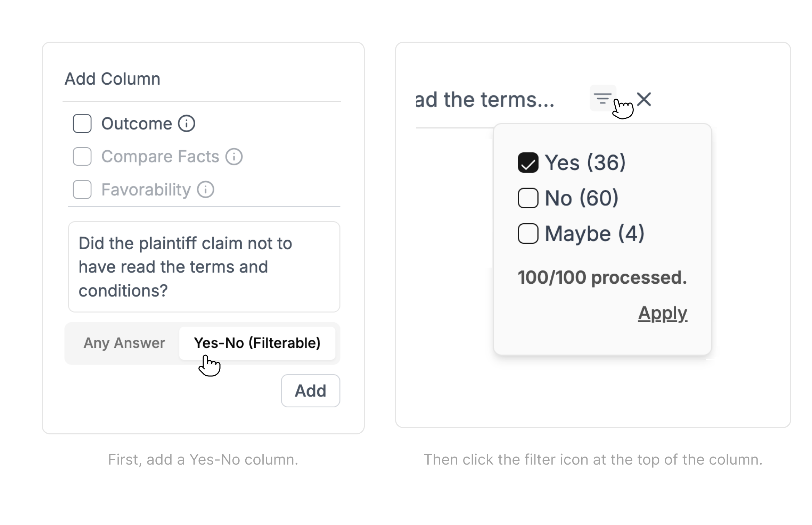Screen dimensions: 812x525
Task: Click the Outcome label text
Action: pyautogui.click(x=137, y=124)
